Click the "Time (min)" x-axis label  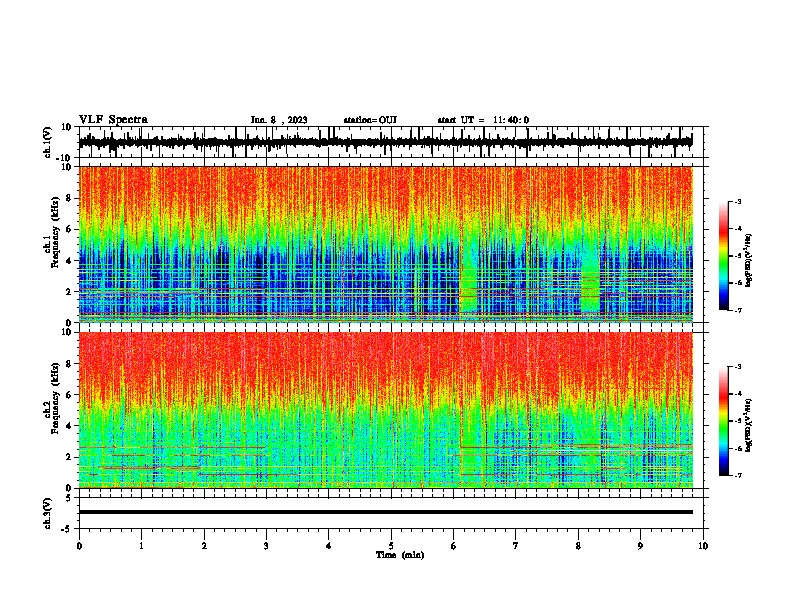pos(400,555)
